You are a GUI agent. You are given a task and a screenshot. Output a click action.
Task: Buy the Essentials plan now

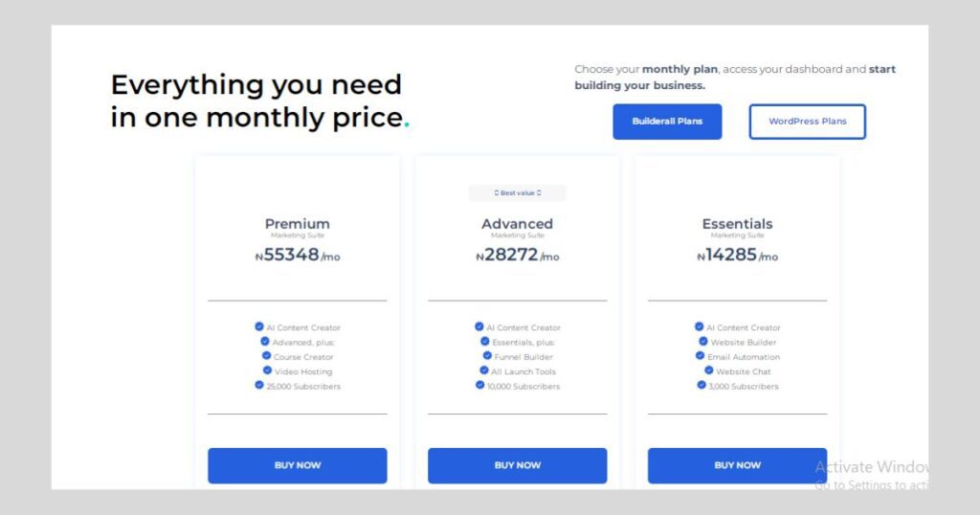click(x=737, y=465)
